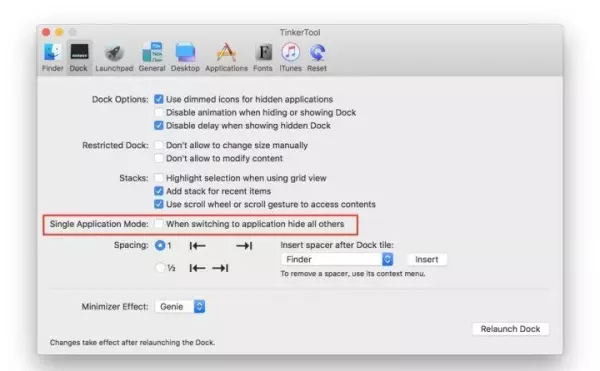This screenshot has width=600, height=371.
Task: Click the Dock Options label
Action: [120, 99]
